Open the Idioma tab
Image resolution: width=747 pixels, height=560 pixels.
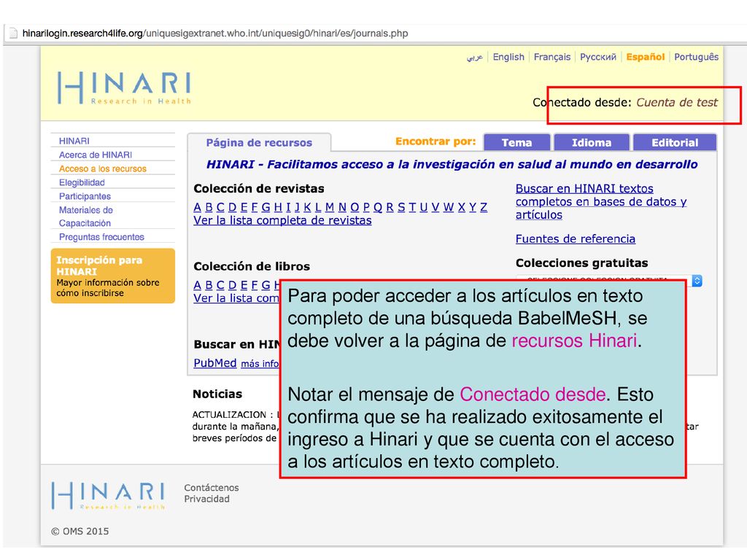[x=591, y=142]
